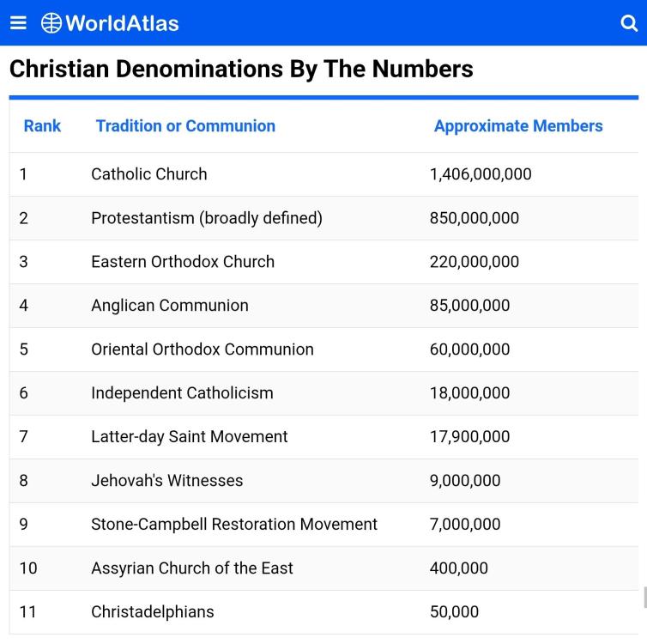The height and width of the screenshot is (644, 647).
Task: Click the WorldAtlas site name text
Action: tap(122, 23)
